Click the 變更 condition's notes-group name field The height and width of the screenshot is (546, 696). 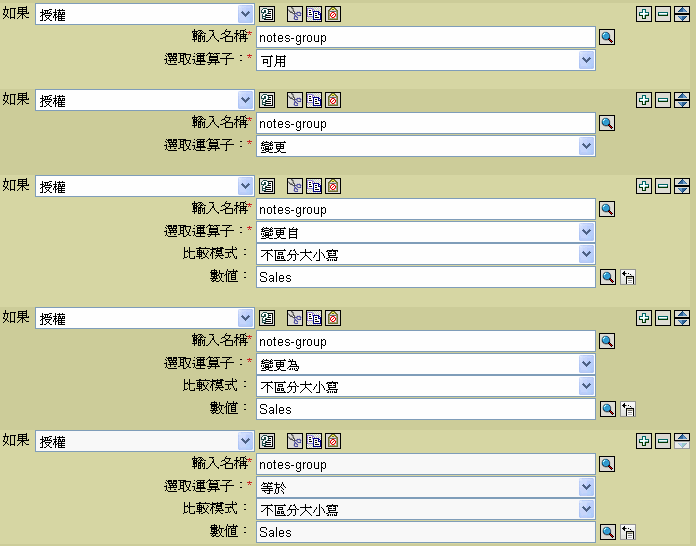(426, 124)
